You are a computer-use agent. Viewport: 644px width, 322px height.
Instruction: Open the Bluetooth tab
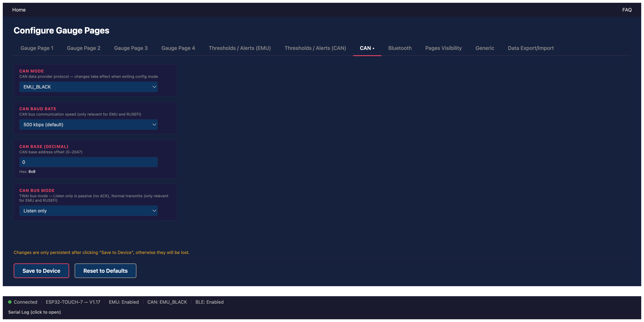click(x=400, y=48)
